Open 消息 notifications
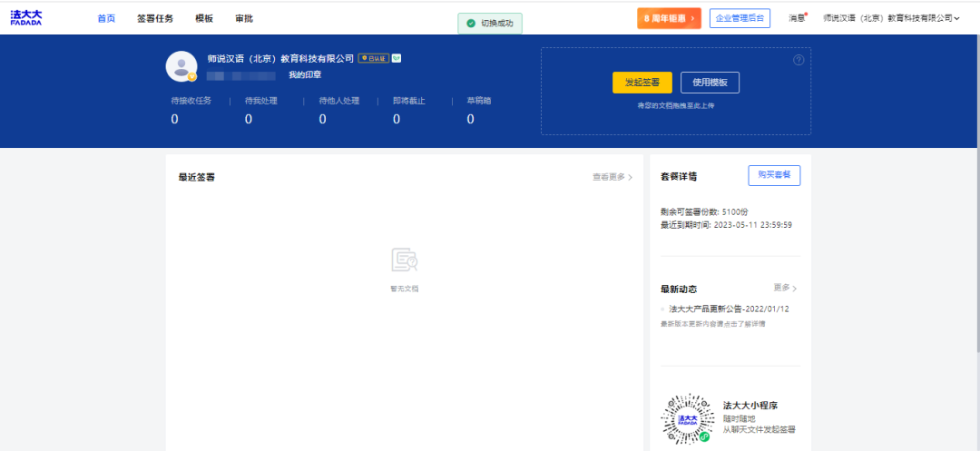This screenshot has width=980, height=451. click(x=797, y=18)
